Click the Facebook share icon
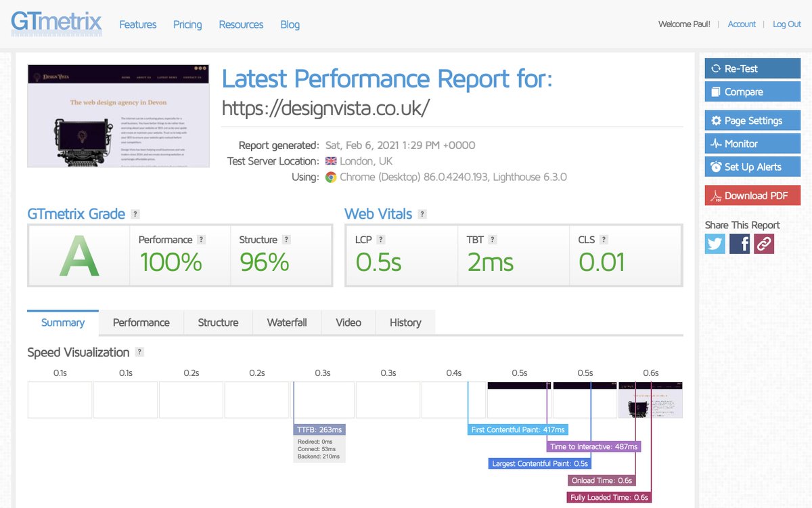 point(740,243)
